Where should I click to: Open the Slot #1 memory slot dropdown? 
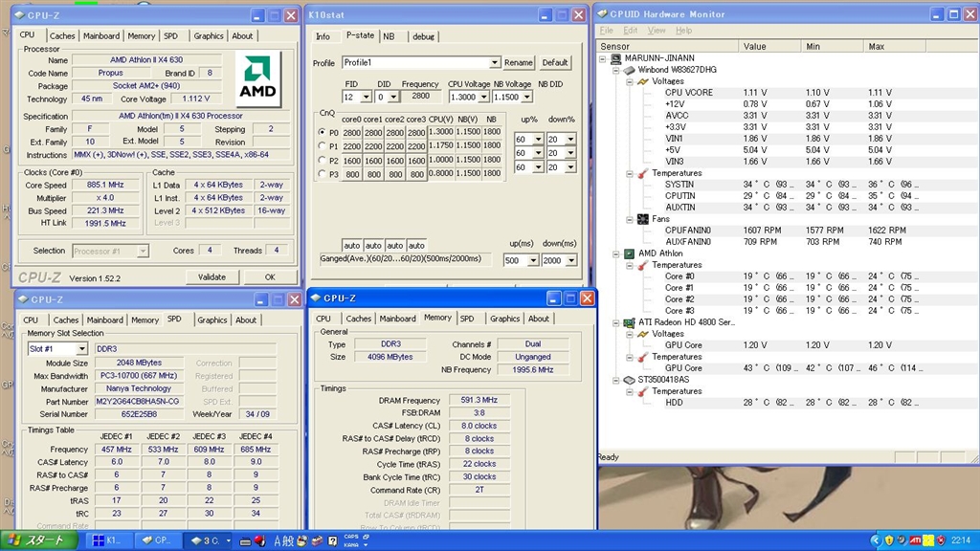[x=80, y=349]
